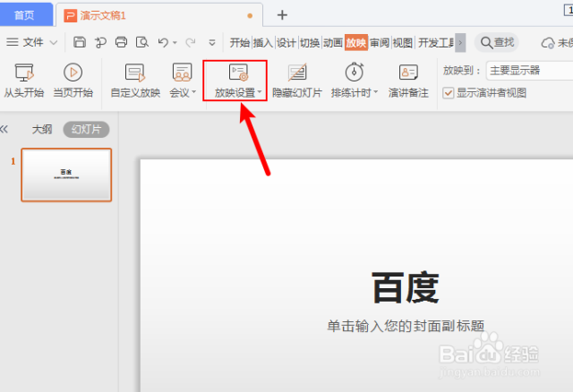Switch panel to 大纲 outline view
The height and width of the screenshot is (392, 573).
click(x=42, y=130)
